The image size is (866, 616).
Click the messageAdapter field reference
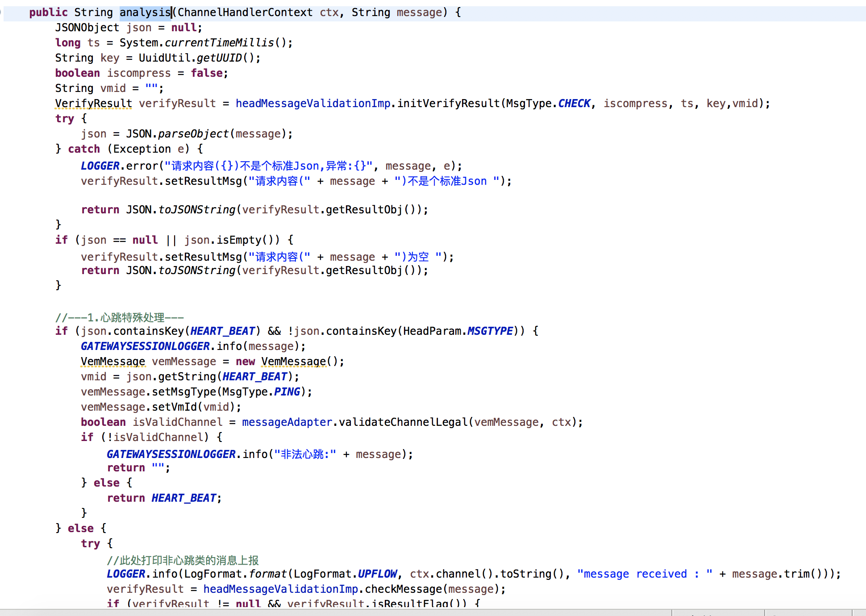287,422
